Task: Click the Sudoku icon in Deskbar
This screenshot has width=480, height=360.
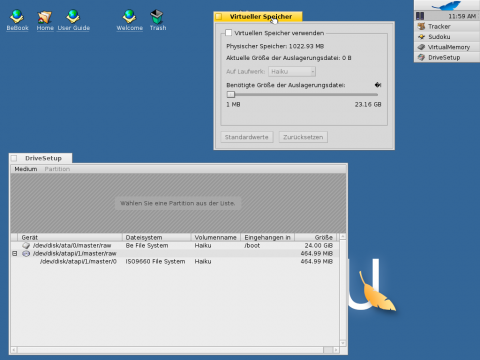Action: click(421, 37)
